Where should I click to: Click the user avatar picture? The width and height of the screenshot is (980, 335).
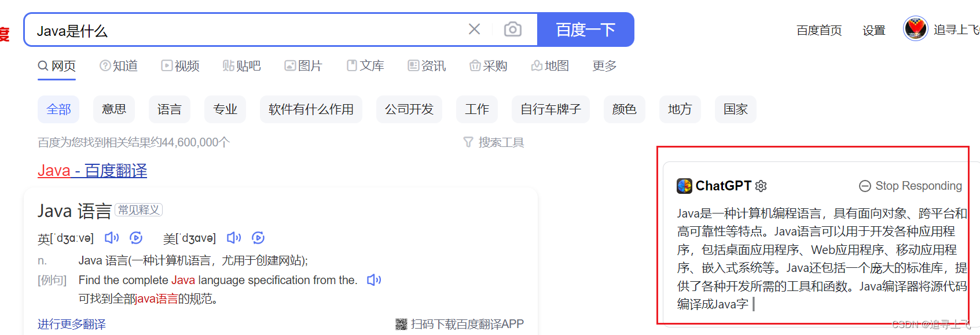click(x=915, y=28)
